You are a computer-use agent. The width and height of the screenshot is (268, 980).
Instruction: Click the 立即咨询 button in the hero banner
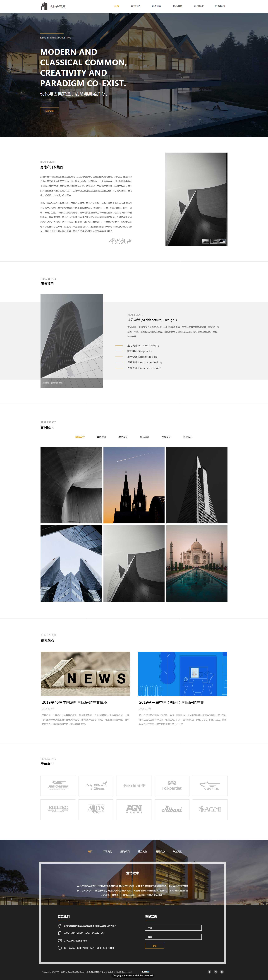point(50,111)
